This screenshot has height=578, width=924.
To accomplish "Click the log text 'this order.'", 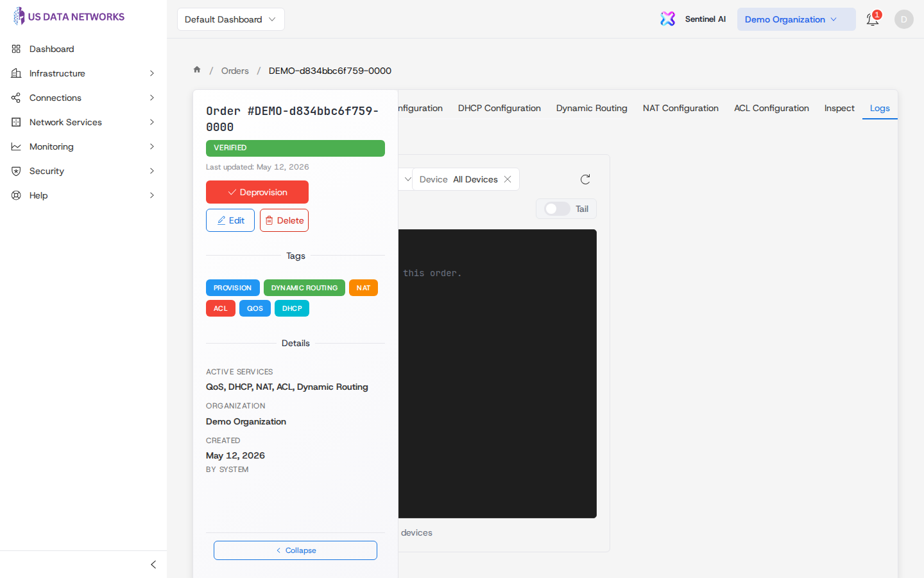I will tap(432, 273).
